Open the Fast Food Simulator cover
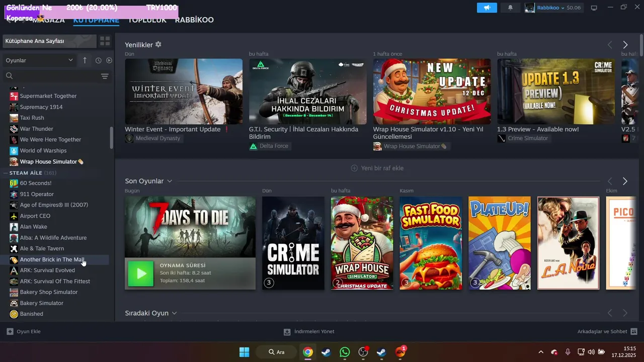644x362 pixels. (x=431, y=243)
